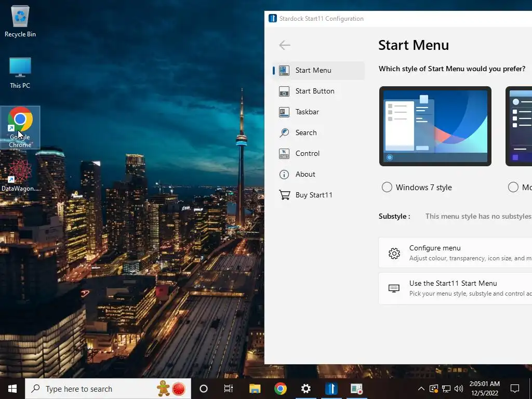Screen dimensions: 532x399
Task: Click the last taskbar app icon with red dot
Action: (356, 389)
